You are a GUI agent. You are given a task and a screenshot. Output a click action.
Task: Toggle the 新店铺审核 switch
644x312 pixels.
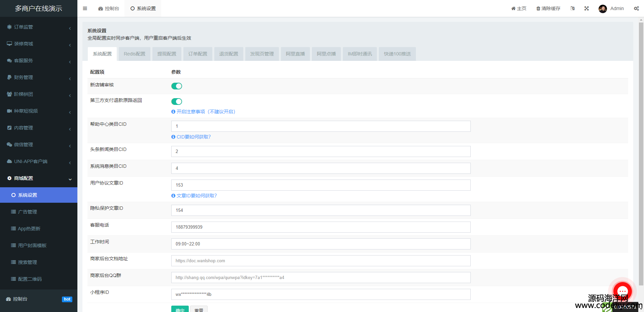click(177, 86)
